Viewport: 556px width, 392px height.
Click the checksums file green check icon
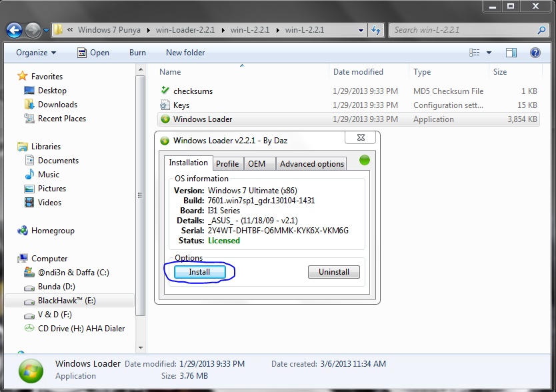pos(165,90)
